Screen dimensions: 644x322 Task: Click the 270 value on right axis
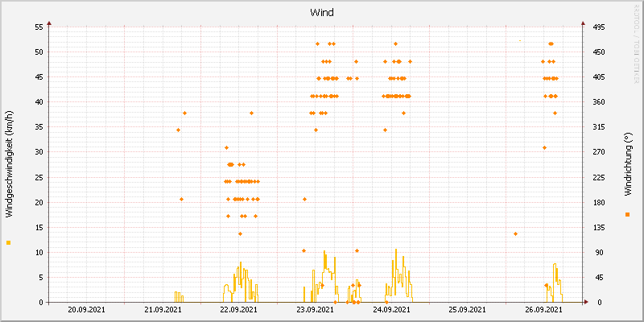click(x=598, y=152)
